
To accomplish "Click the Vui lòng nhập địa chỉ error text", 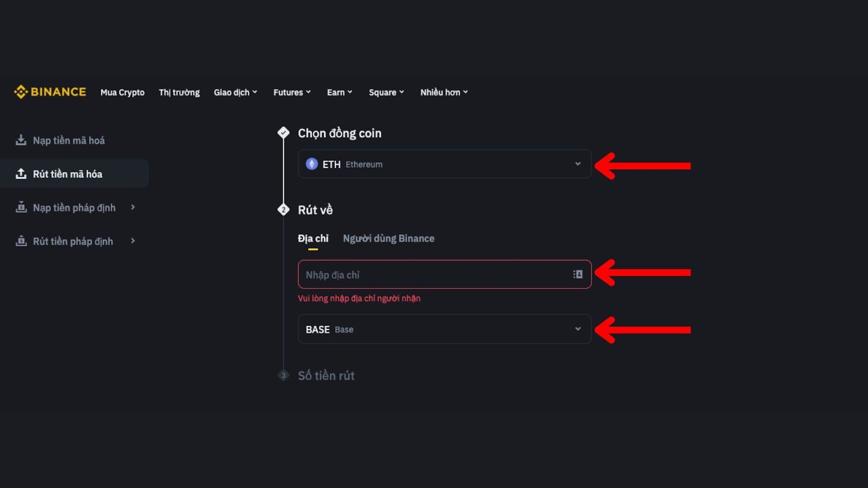I will 359,298.
